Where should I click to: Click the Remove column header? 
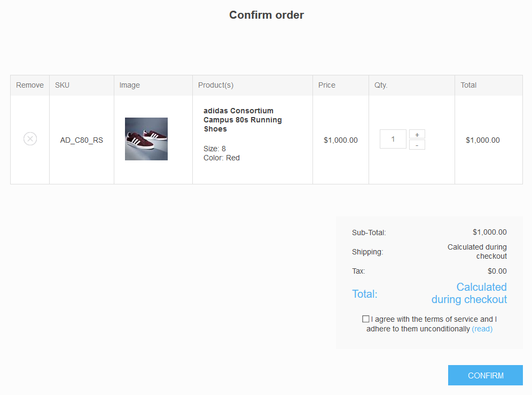[30, 85]
